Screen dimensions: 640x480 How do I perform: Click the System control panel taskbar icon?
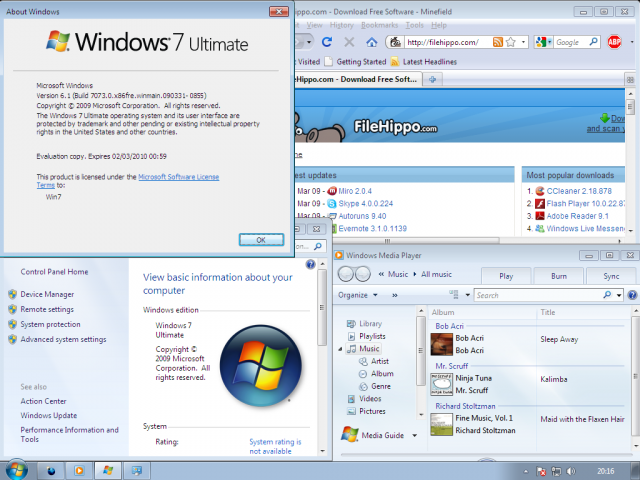pos(137,471)
